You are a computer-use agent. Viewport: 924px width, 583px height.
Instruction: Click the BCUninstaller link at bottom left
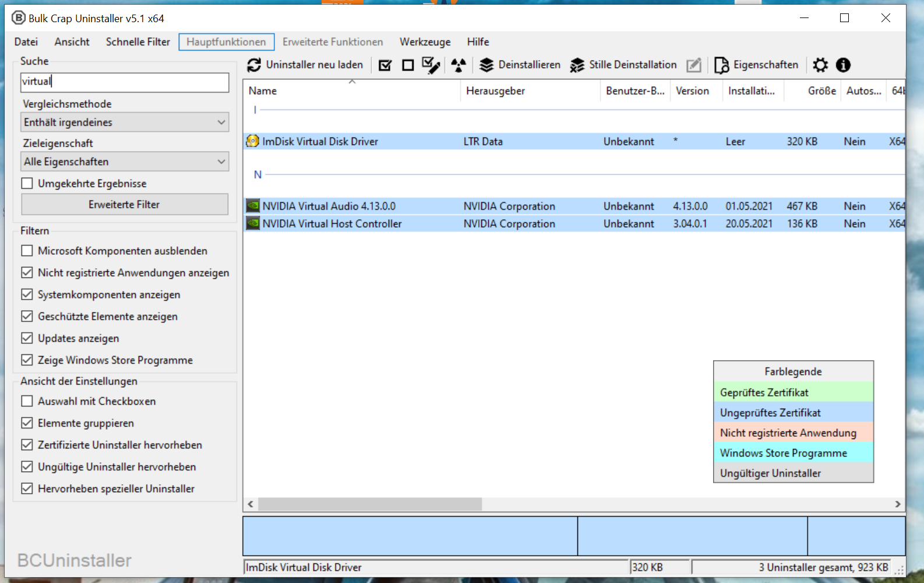[75, 560]
